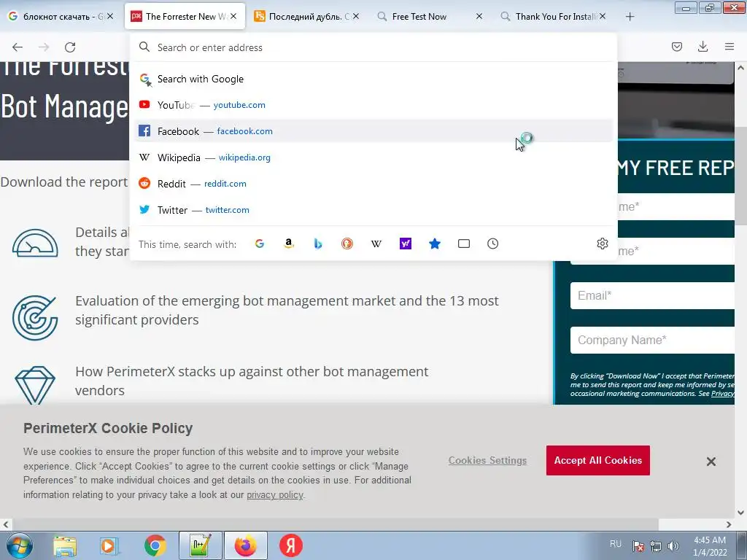Screen dimensions: 747x560
Task: Select Search with Google suggestion
Action: [x=373, y=79]
